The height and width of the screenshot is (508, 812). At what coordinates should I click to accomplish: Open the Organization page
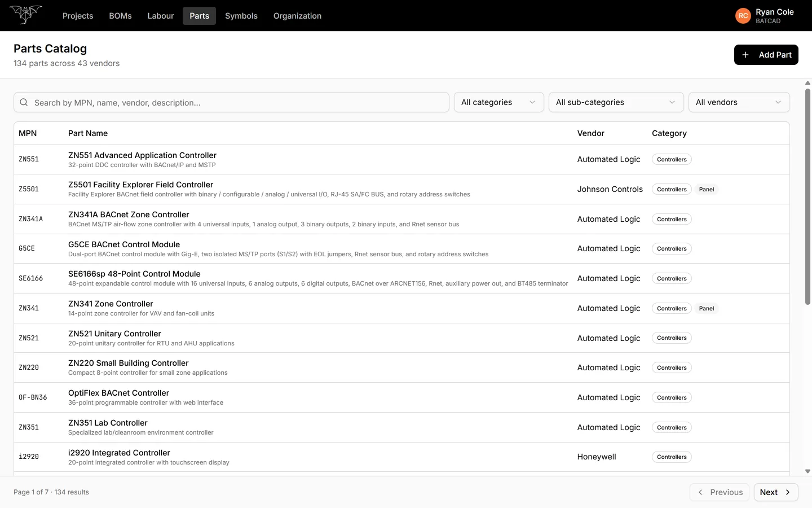pos(297,16)
